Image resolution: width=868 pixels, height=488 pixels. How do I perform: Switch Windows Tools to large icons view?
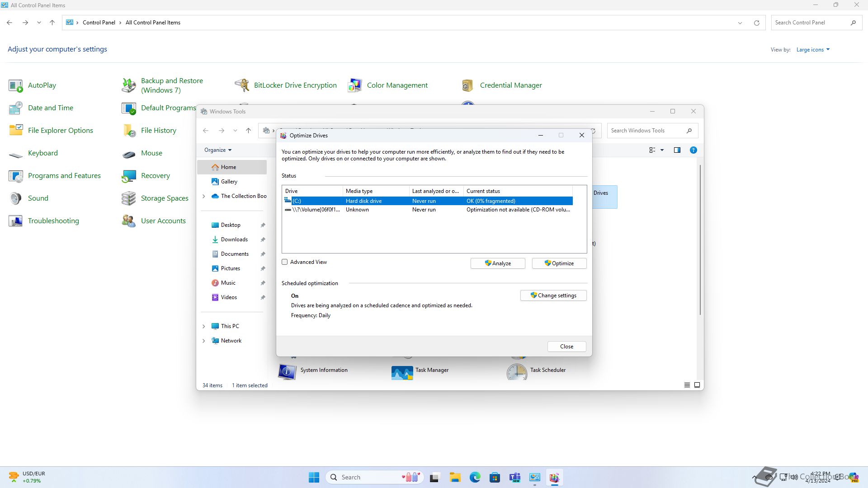coord(697,385)
